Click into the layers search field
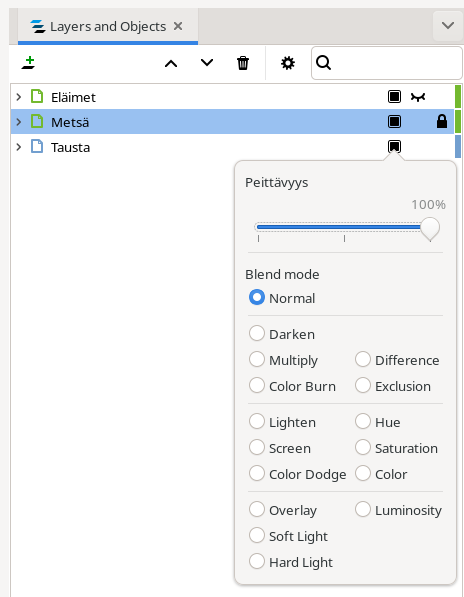This screenshot has width=464, height=597. pyautogui.click(x=387, y=63)
